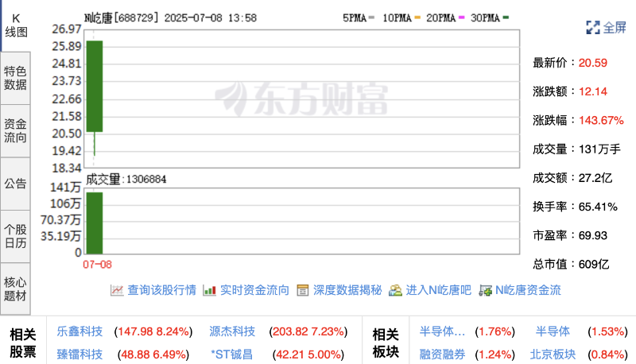
Task: Click the green volume bar for 07-08
Action: point(95,223)
